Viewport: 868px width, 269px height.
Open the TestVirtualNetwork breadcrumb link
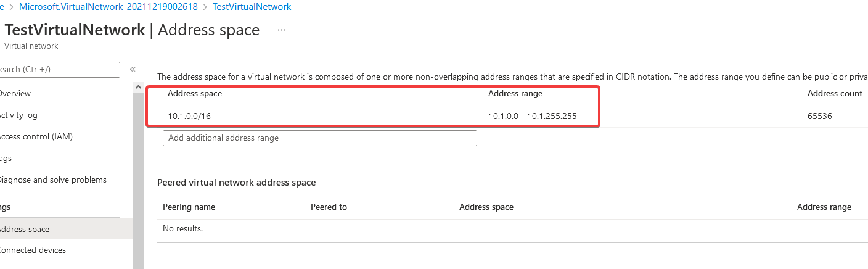tap(252, 7)
